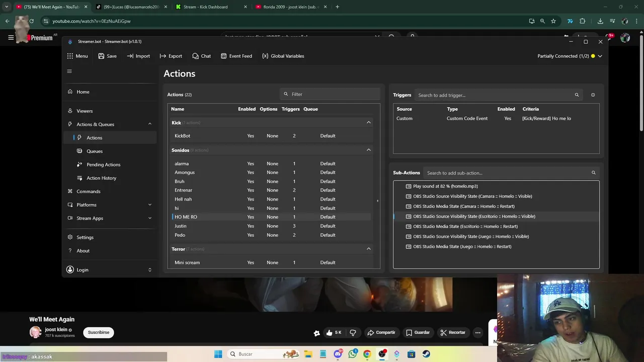
Task: Select the Mini scream action
Action: tap(271, 262)
